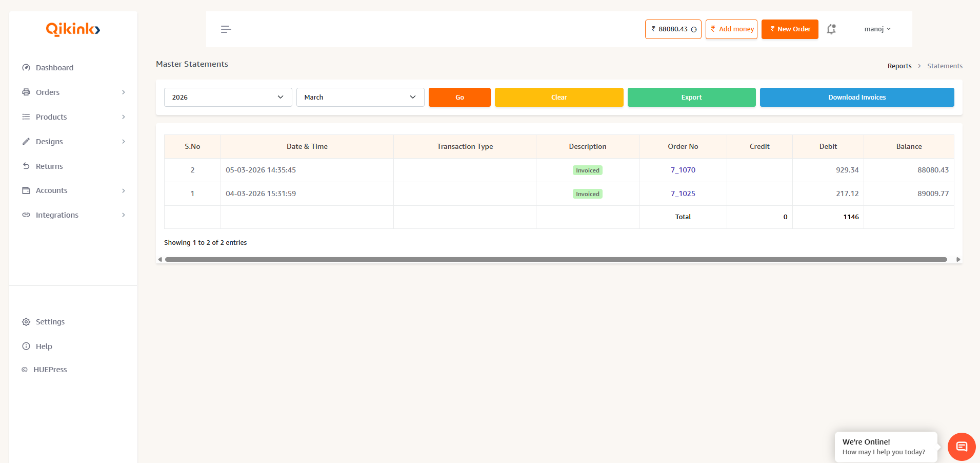Open Help from the sidebar

(44, 346)
